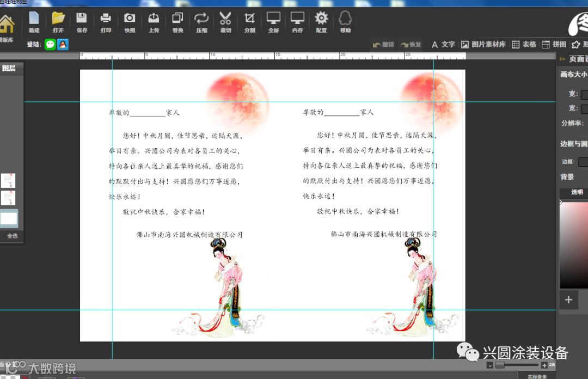
Task: Click the 上传 upload icon
Action: [154, 22]
